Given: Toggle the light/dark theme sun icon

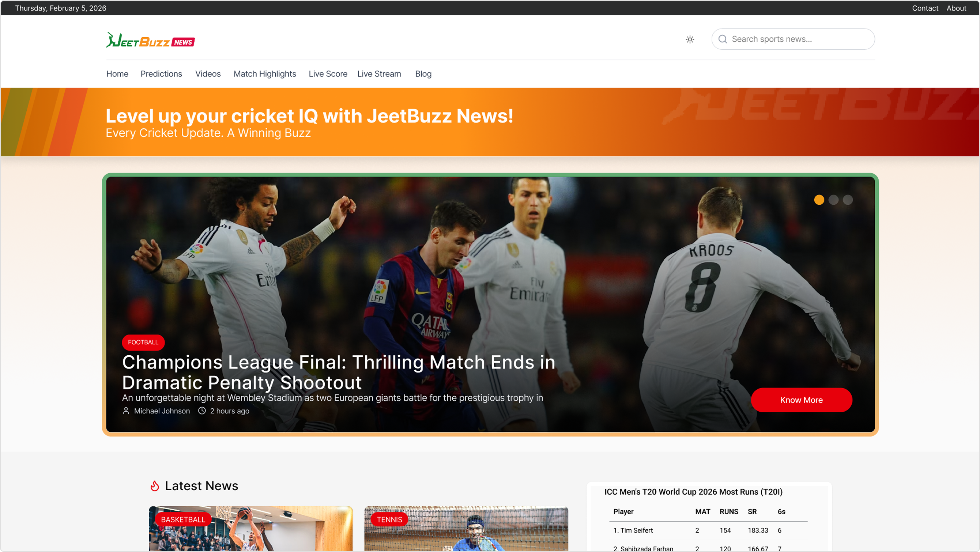Looking at the screenshot, I should click(690, 39).
